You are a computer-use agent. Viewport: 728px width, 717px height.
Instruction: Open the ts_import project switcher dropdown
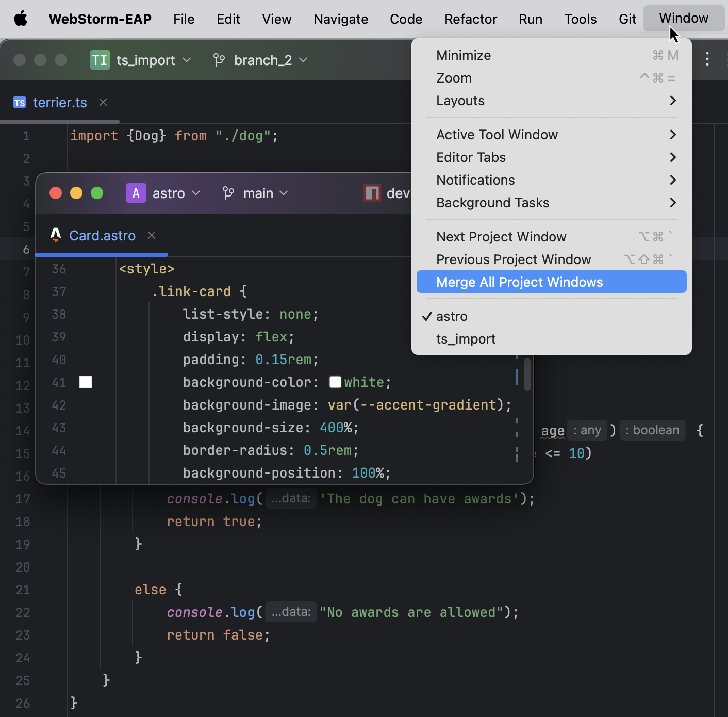[188, 60]
